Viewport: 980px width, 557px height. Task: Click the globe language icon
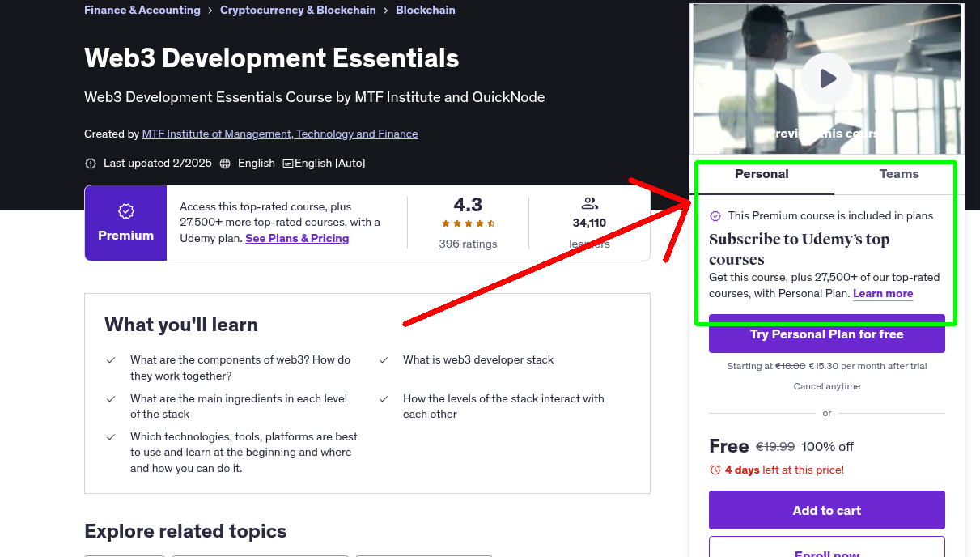tap(225, 164)
